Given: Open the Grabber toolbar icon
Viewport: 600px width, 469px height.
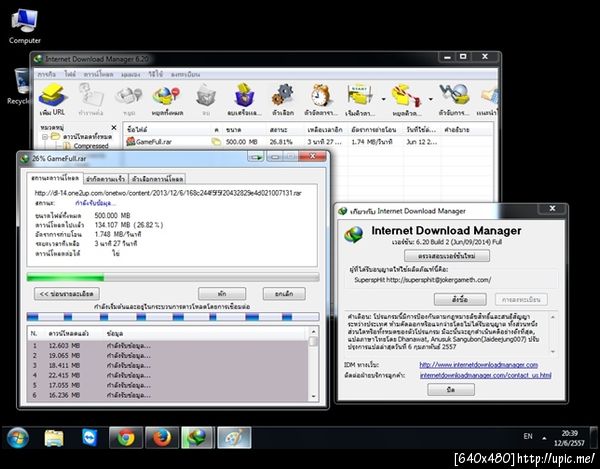Looking at the screenshot, I should (455, 100).
